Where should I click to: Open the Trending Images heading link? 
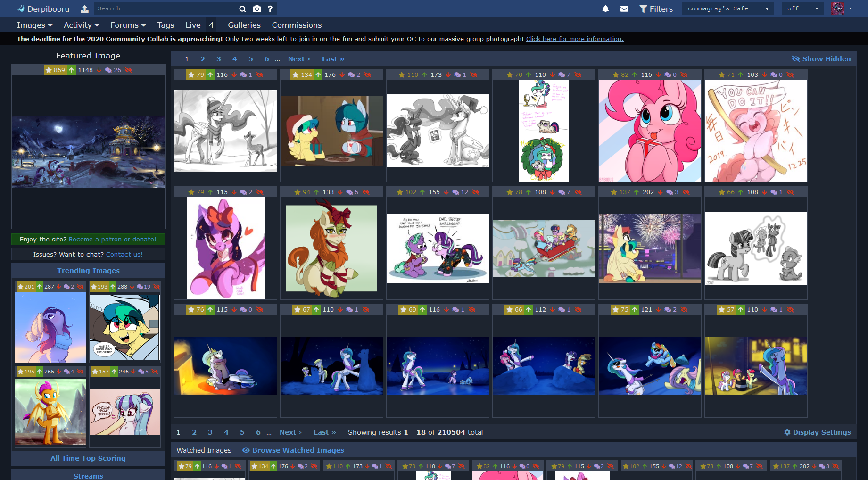pyautogui.click(x=88, y=270)
